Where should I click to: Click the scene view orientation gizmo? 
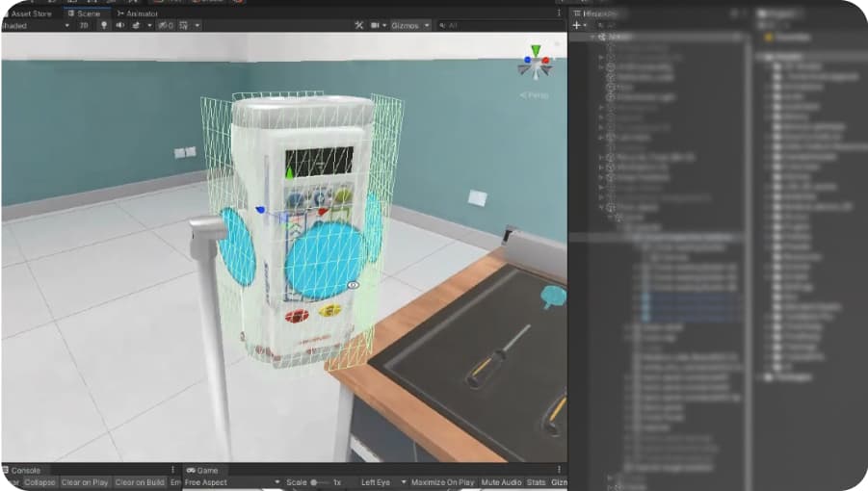[x=534, y=63]
